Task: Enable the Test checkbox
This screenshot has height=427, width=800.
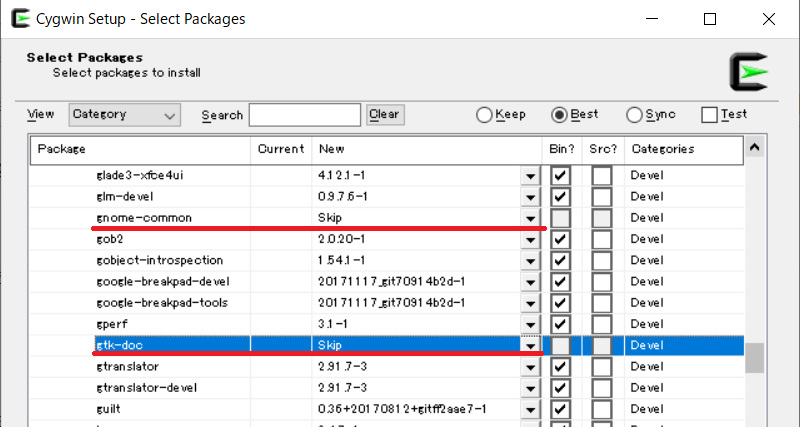Action: pyautogui.click(x=709, y=115)
